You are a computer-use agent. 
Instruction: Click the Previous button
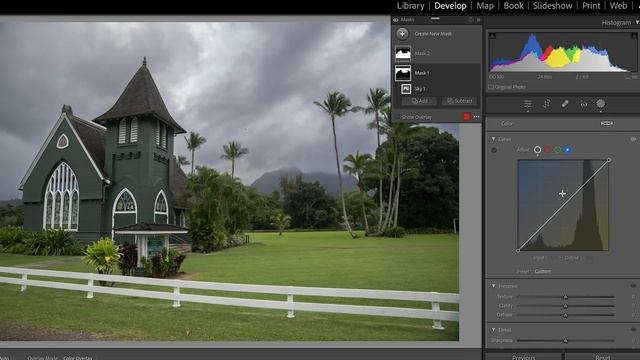(523, 357)
